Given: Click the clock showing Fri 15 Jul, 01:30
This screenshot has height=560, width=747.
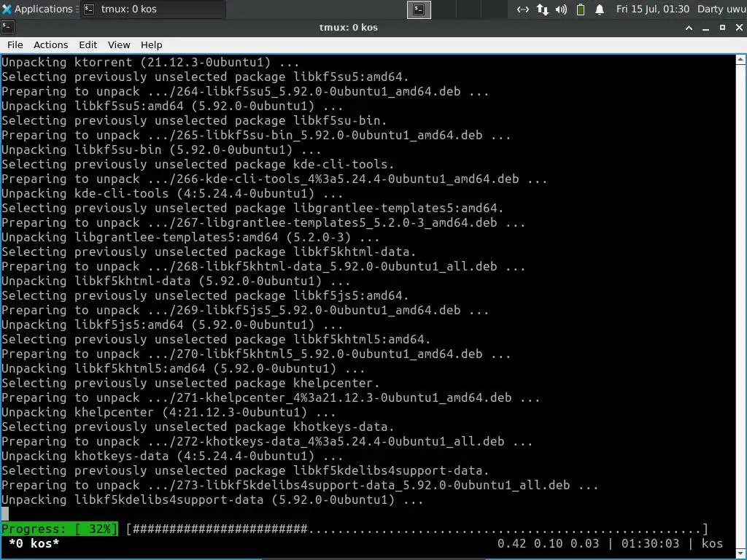Looking at the screenshot, I should [x=653, y=9].
